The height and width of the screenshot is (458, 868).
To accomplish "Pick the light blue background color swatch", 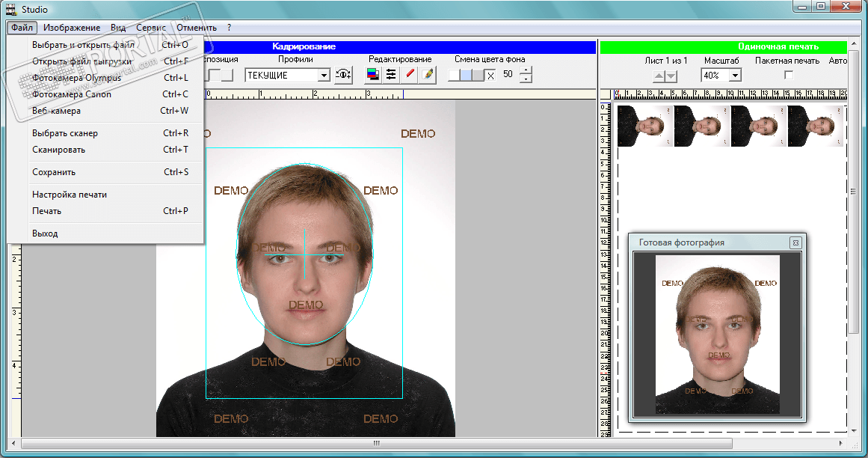I will click(x=466, y=75).
